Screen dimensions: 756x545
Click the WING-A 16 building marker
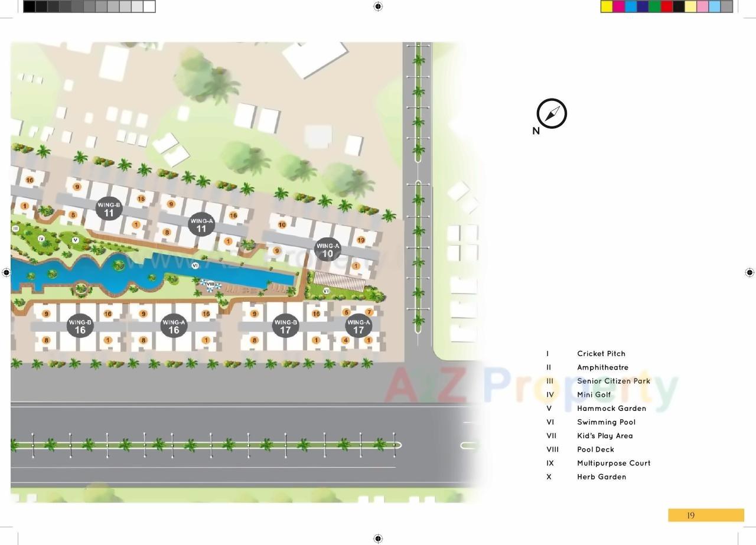(173, 325)
